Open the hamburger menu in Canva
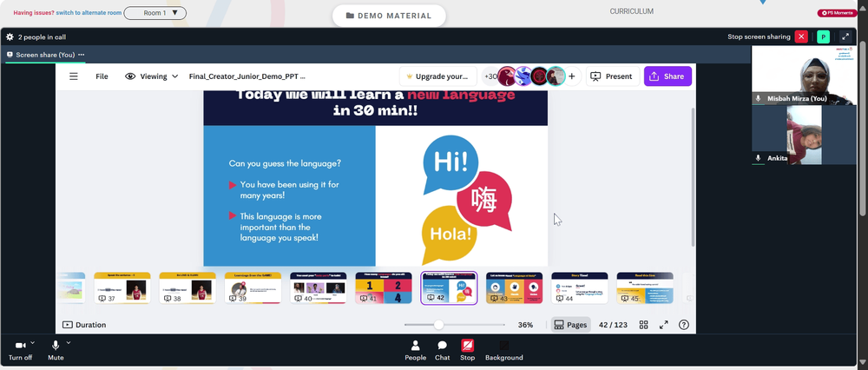Viewport: 868px width, 370px height. coord(74,76)
